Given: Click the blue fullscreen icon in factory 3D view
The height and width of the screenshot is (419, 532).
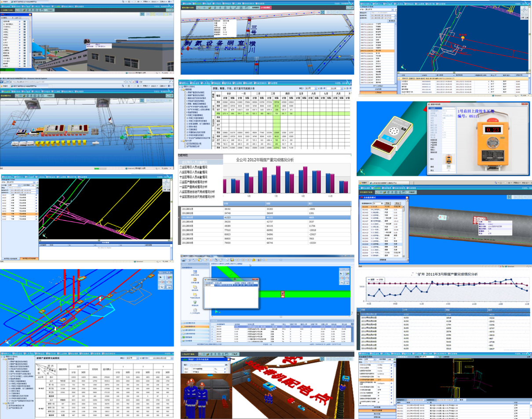Looking at the screenshot, I should [x=142, y=14].
